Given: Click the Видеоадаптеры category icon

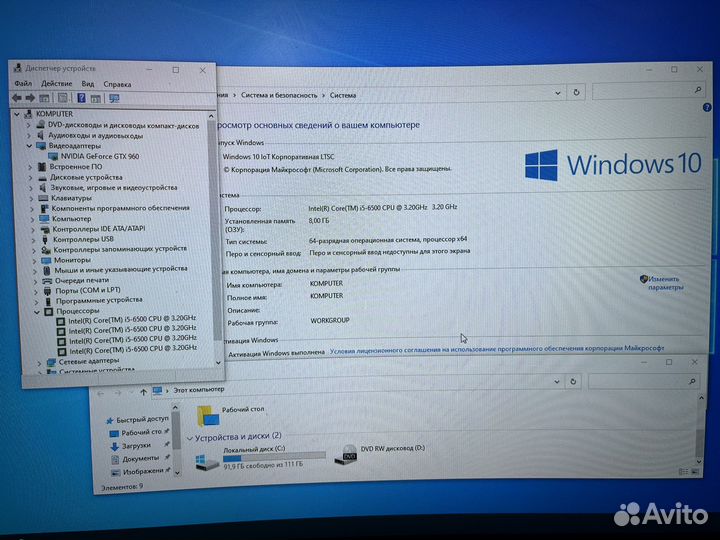Looking at the screenshot, I should pyautogui.click(x=41, y=146).
